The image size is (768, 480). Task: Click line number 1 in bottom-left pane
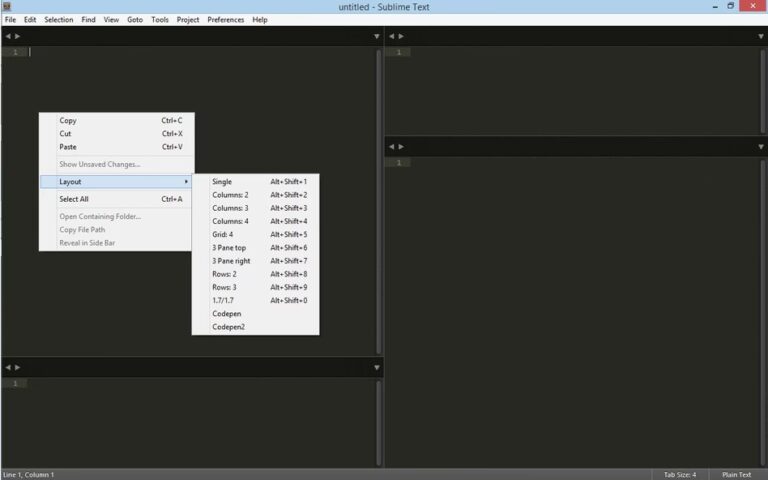click(x=15, y=384)
